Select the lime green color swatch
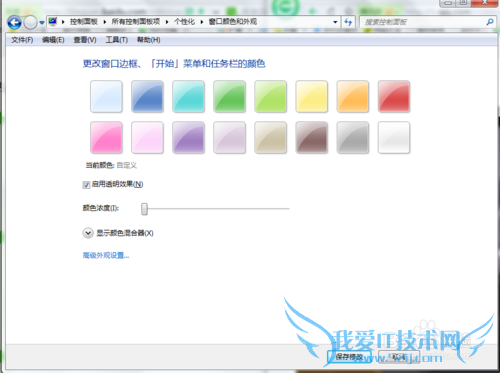 pyautogui.click(x=271, y=96)
